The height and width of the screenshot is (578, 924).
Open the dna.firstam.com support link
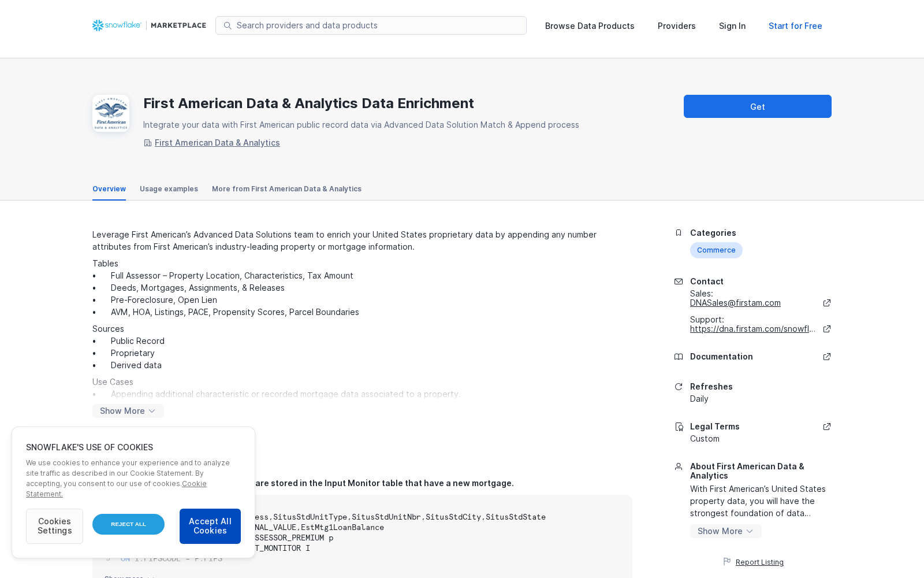[x=752, y=329]
